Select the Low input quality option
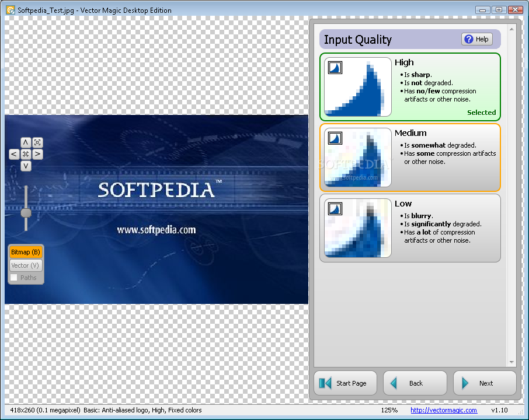This screenshot has height=420, width=529. click(x=410, y=228)
